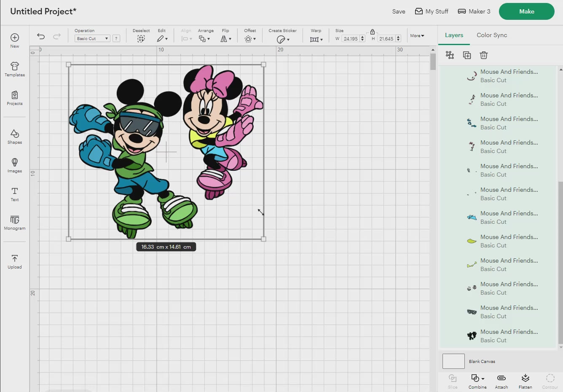Open the Monogram tool
Viewport: 563px width, 392px height.
pyautogui.click(x=15, y=223)
